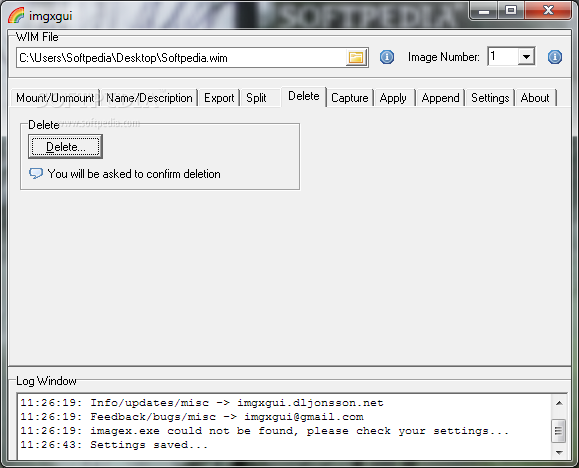Click the 'Image Number:' label
The image size is (579, 468).
[443, 57]
